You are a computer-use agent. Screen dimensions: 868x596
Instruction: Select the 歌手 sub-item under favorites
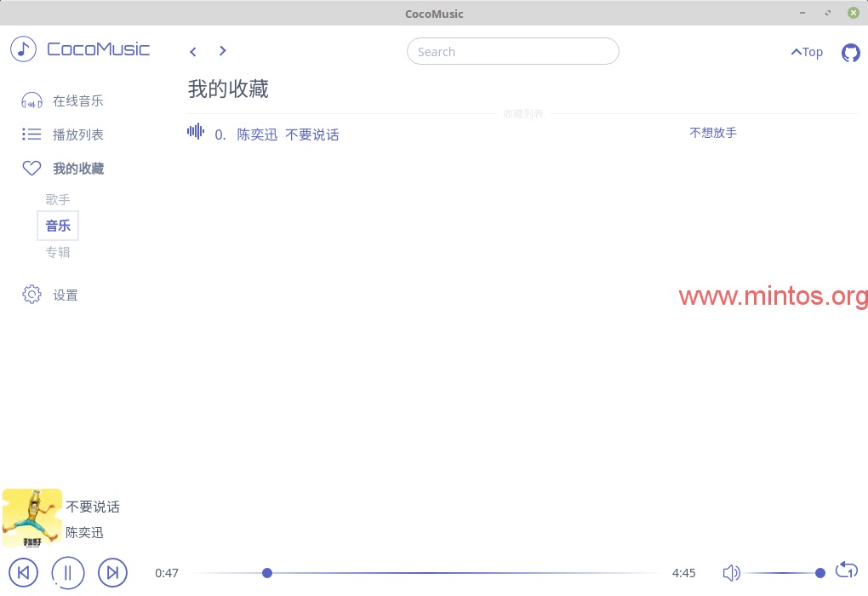[x=58, y=199]
